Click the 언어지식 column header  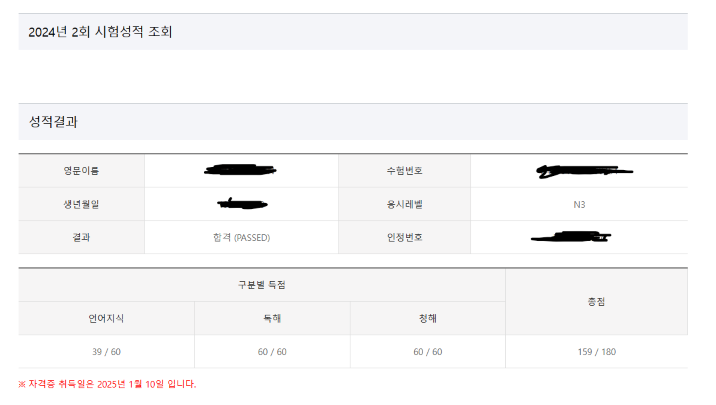click(x=106, y=318)
